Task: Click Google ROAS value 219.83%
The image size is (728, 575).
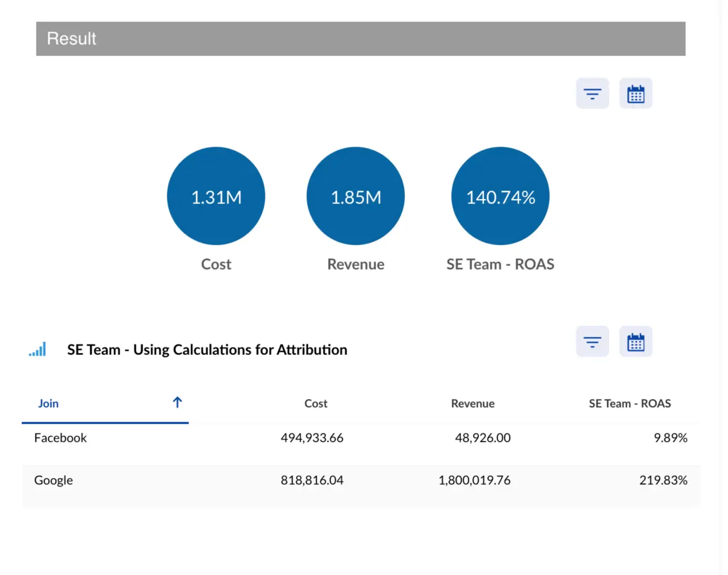Action: click(663, 480)
